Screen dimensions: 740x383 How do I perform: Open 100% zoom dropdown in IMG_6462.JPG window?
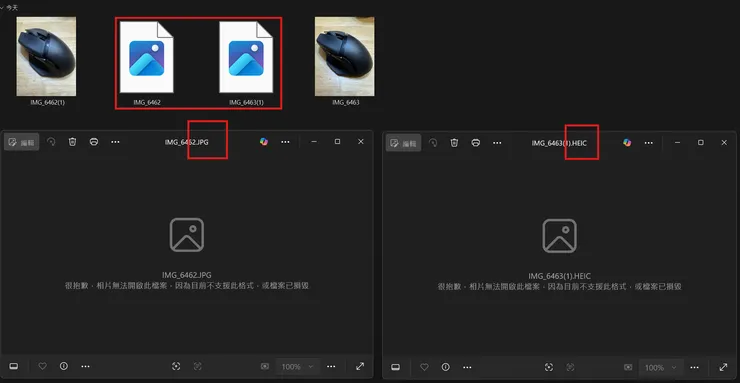click(x=297, y=366)
